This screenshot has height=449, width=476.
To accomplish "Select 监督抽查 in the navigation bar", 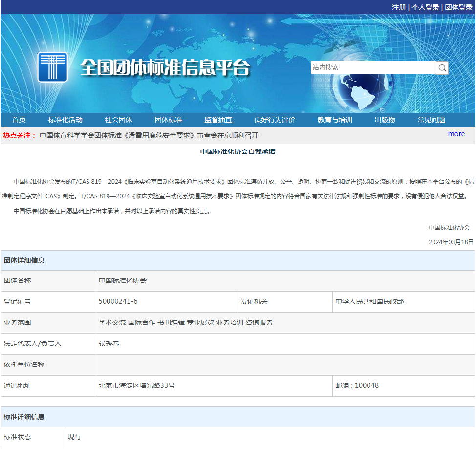I will pos(218,120).
